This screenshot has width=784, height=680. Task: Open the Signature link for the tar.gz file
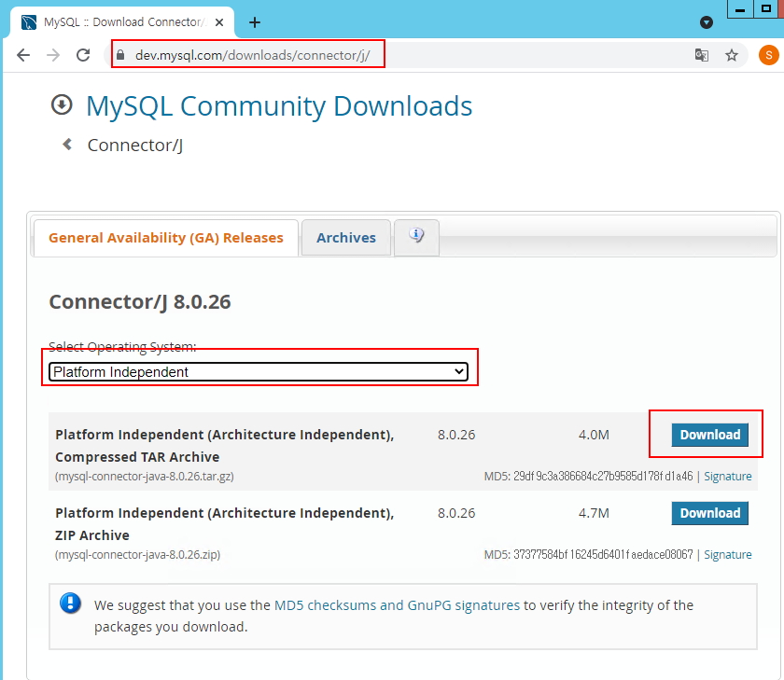[x=727, y=476]
